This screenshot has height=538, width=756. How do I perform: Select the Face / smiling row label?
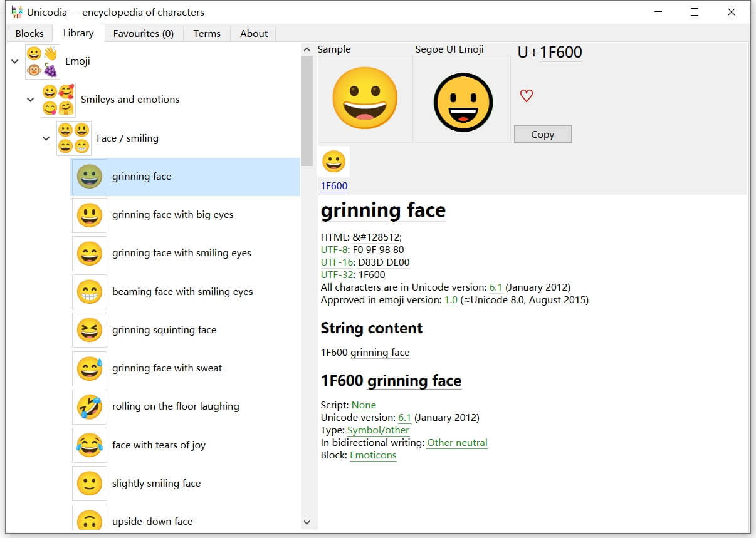[127, 138]
